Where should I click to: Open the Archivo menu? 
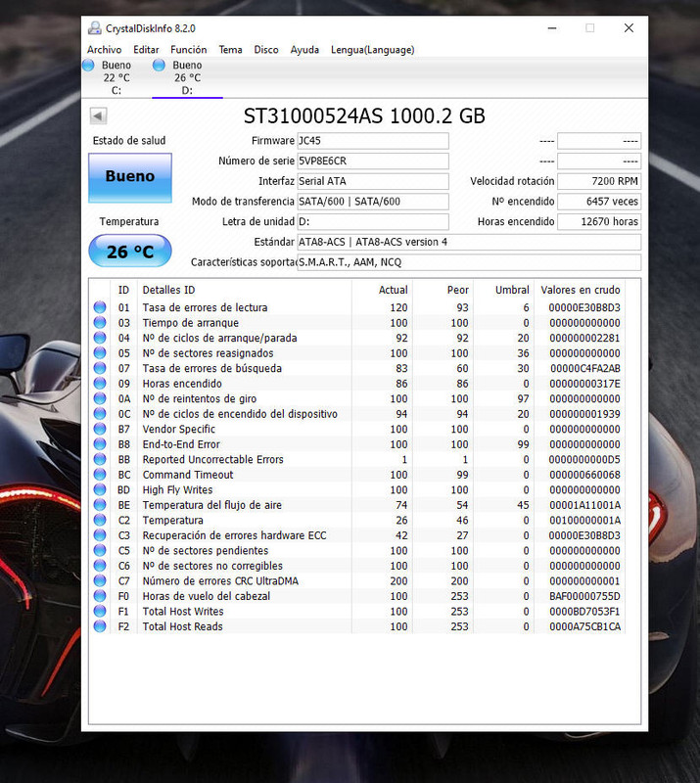point(104,50)
